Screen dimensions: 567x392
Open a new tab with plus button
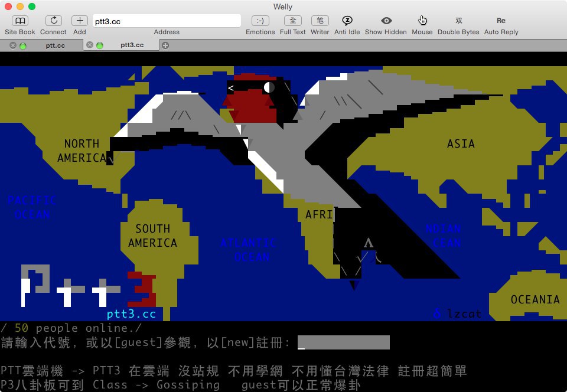click(x=165, y=45)
